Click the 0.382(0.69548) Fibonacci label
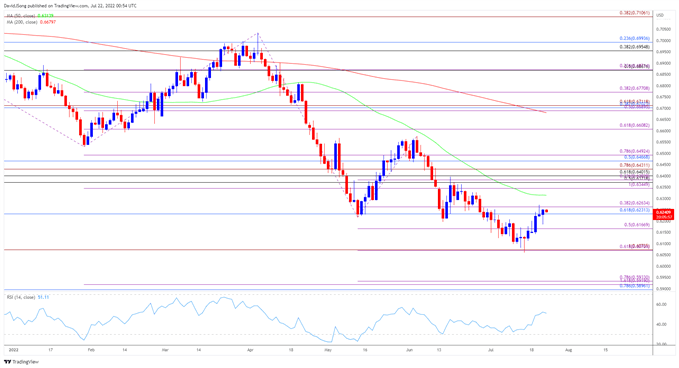This screenshot has height=368, width=679. (x=634, y=47)
